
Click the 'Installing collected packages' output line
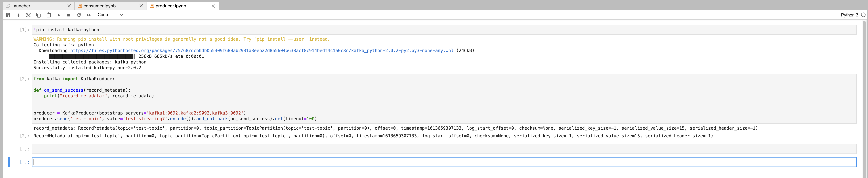tap(90, 62)
